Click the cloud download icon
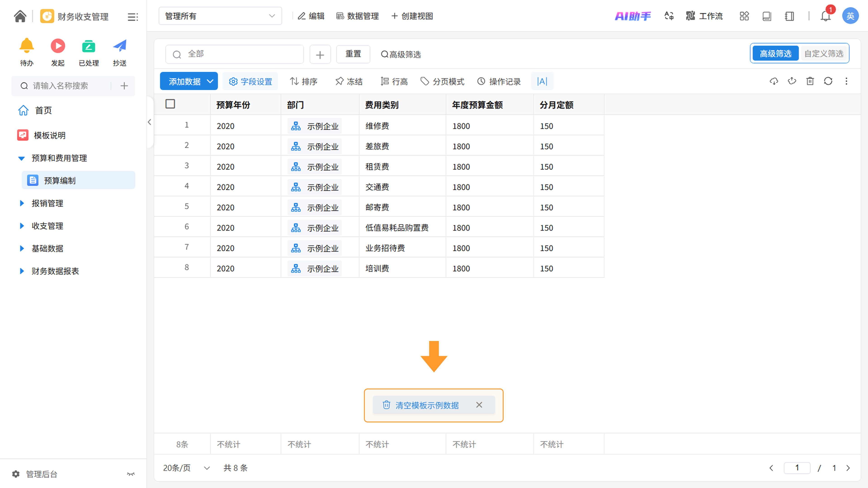868x488 pixels. (774, 81)
